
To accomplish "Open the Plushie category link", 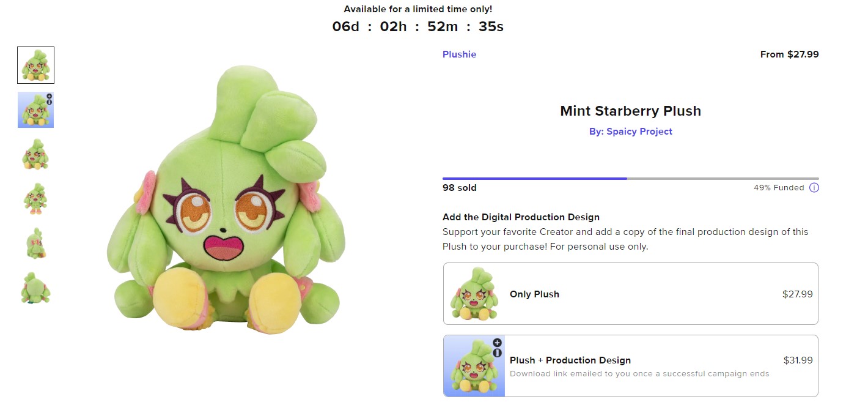I will 459,54.
